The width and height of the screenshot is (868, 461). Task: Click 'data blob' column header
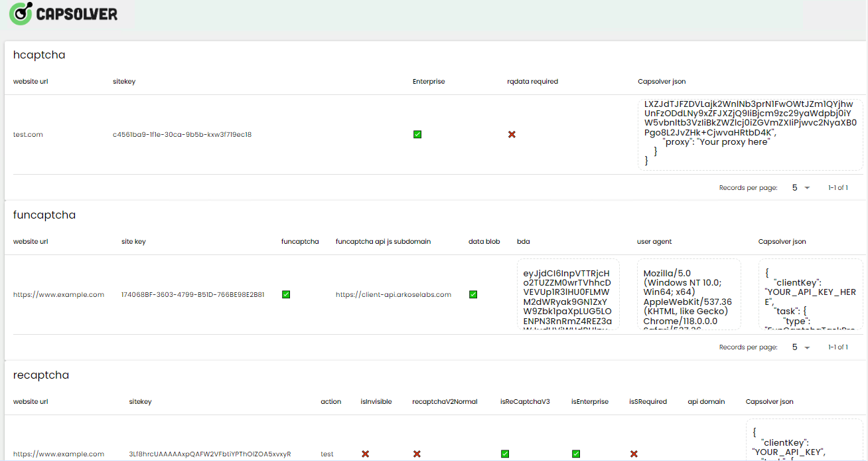[484, 242]
